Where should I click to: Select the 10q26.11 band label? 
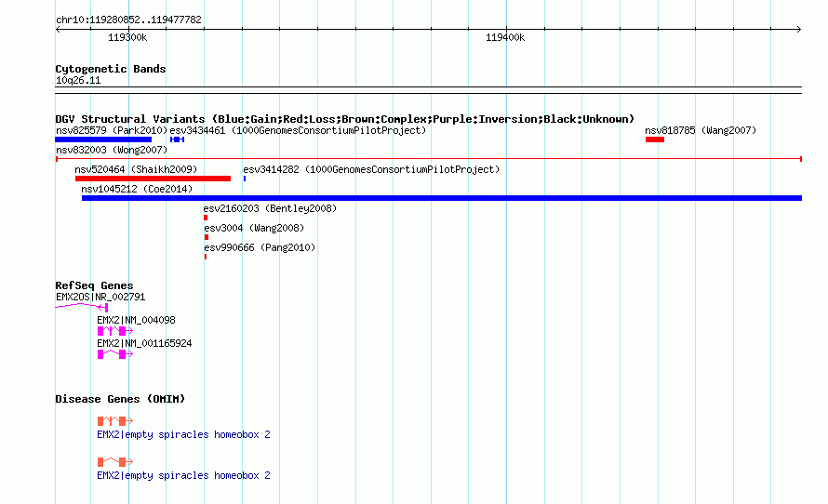(78, 81)
